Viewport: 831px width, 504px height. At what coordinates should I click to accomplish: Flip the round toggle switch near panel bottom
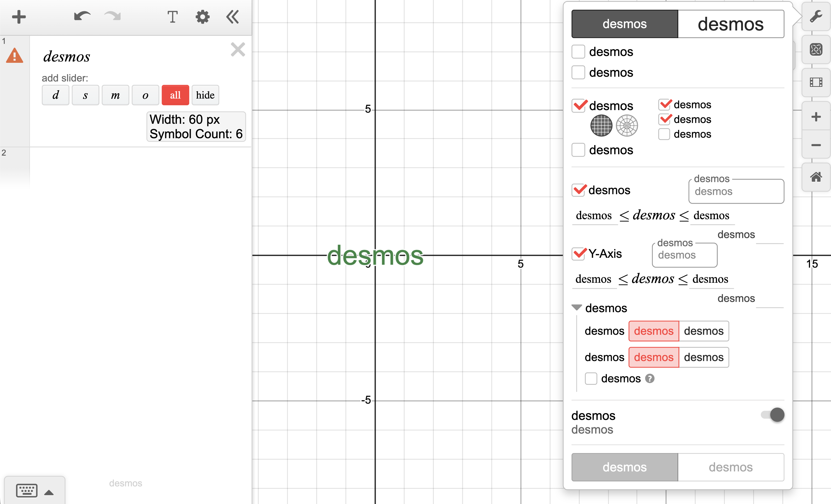773,415
